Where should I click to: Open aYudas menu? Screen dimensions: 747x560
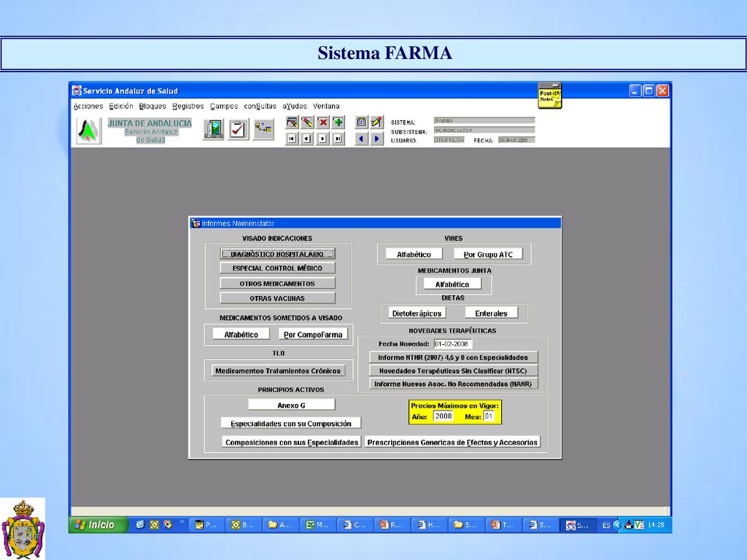point(295,106)
